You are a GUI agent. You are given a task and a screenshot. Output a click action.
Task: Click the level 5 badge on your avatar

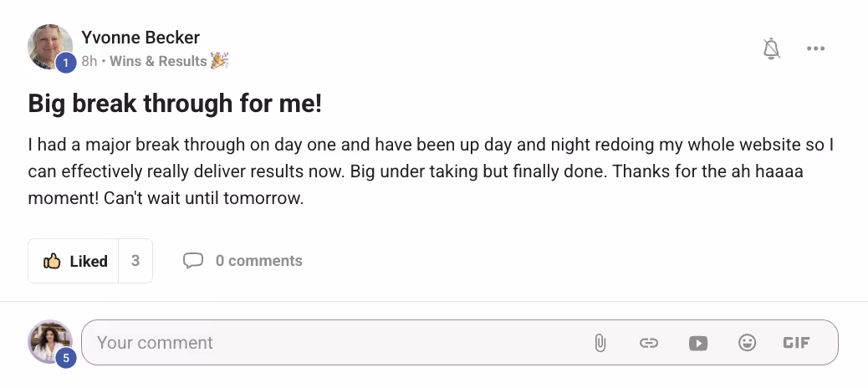(x=66, y=358)
